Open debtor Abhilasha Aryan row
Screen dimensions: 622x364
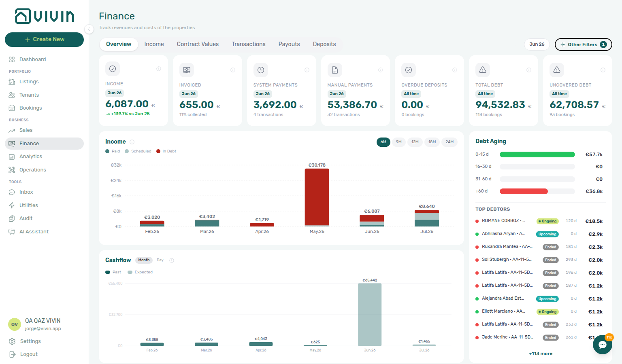tap(539, 234)
